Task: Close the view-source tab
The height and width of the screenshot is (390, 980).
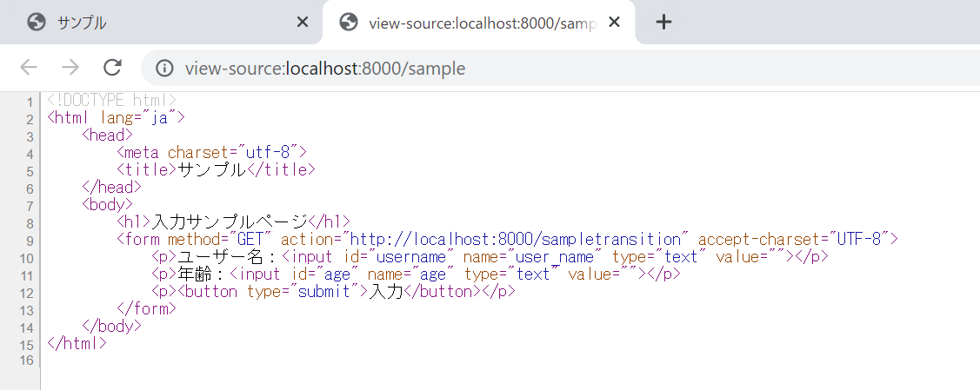Action: [x=615, y=23]
